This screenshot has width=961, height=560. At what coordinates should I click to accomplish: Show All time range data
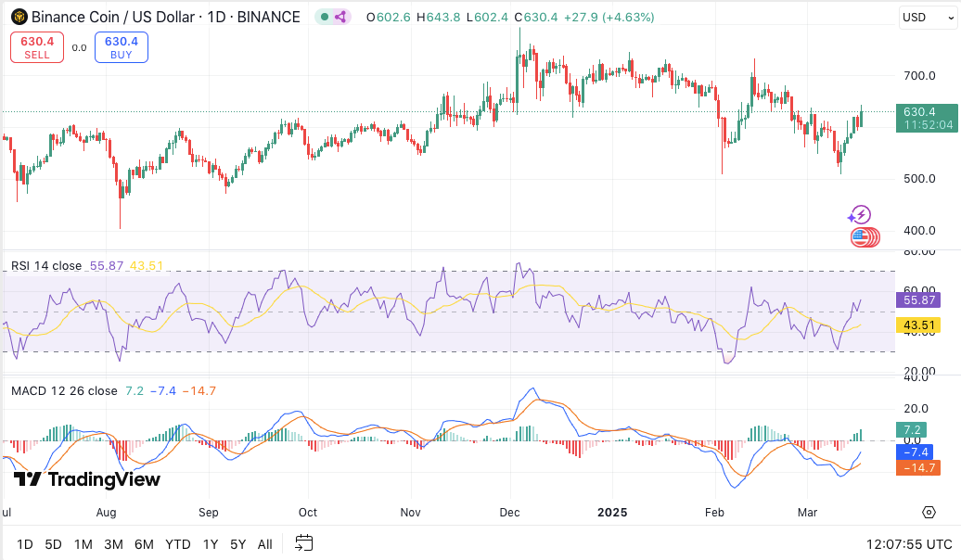coord(265,544)
